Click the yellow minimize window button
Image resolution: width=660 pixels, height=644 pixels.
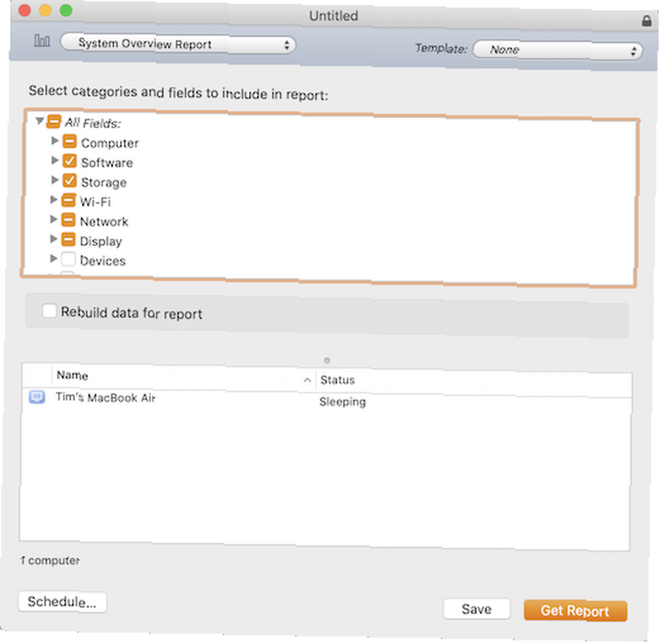[x=46, y=10]
